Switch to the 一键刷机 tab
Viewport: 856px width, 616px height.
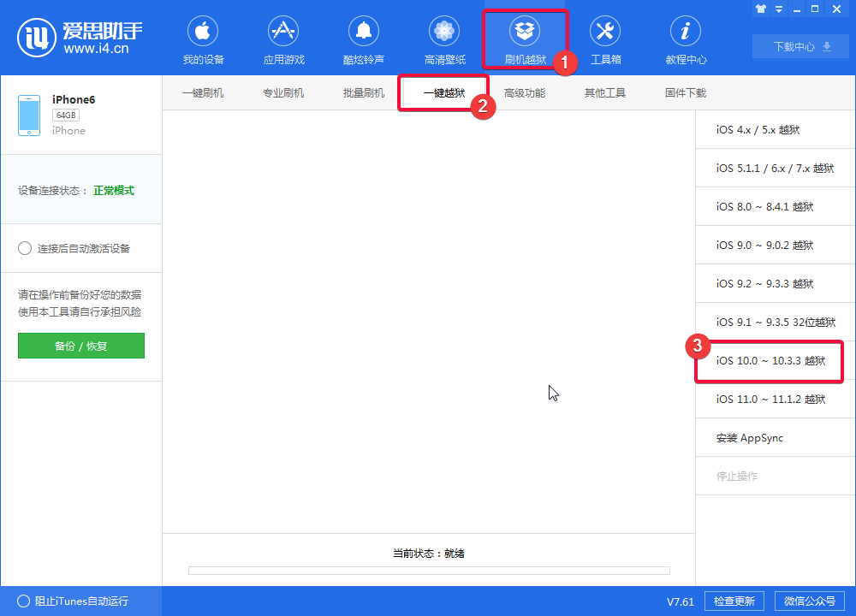click(204, 92)
